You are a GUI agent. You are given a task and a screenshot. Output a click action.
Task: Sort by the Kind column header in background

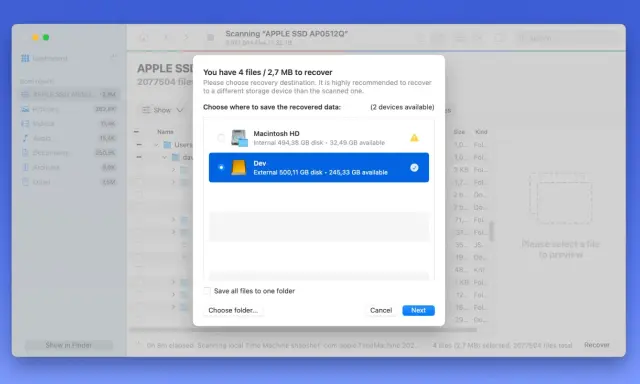coord(481,132)
